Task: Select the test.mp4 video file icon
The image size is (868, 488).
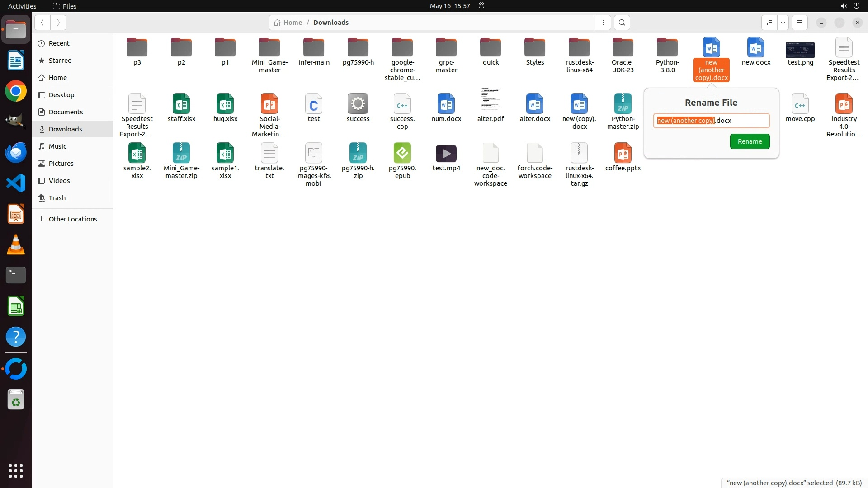Action: [x=446, y=154]
